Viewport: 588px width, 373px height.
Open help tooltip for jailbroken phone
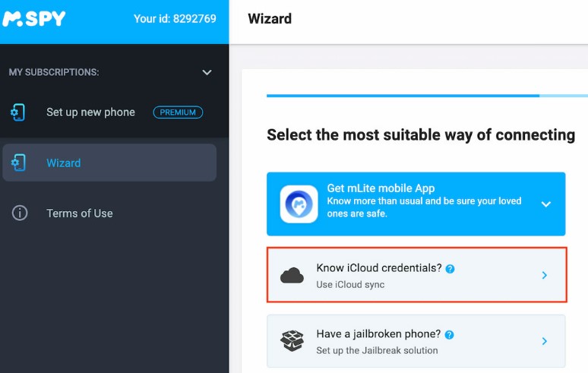449,335
